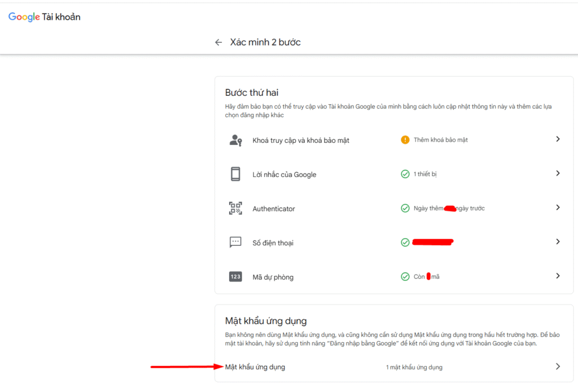The image size is (578, 392).
Task: Select the Mã dự phòng option label
Action: tap(273, 277)
